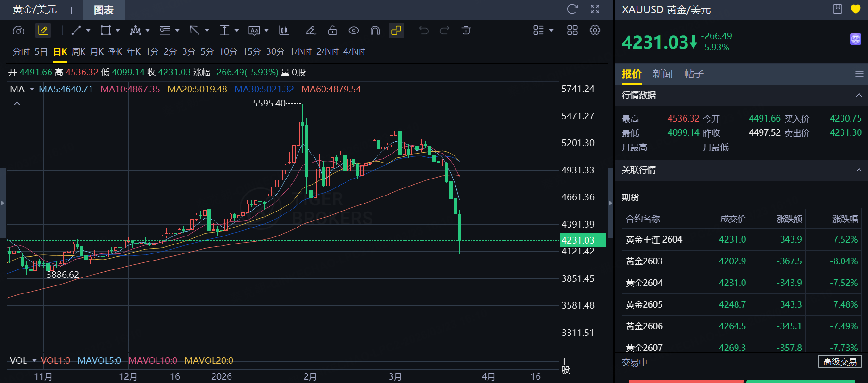868x383 pixels.
Task: Open the MA indicator dropdown
Action: tap(32, 89)
